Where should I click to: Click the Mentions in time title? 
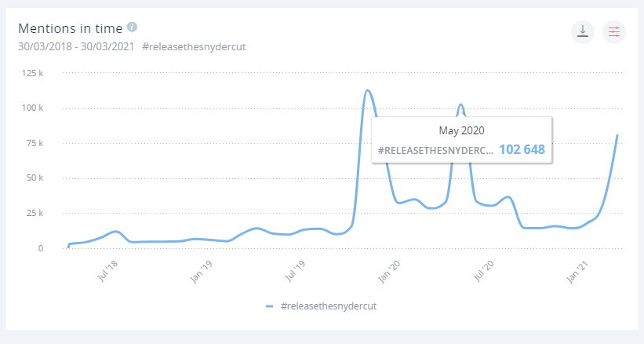[x=71, y=28]
